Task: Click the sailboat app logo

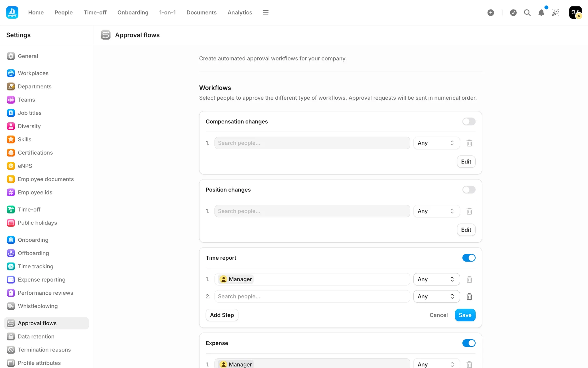Action: [12, 13]
